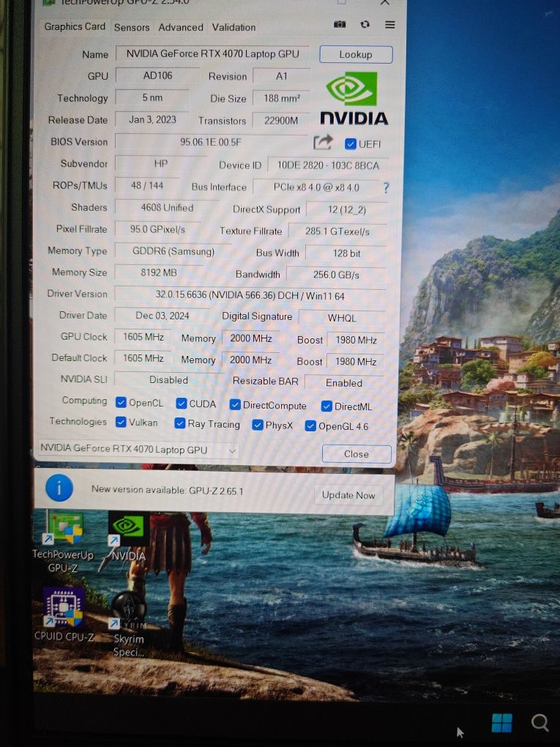Click the AD106 GPU value
The width and height of the screenshot is (560, 747).
point(157,75)
